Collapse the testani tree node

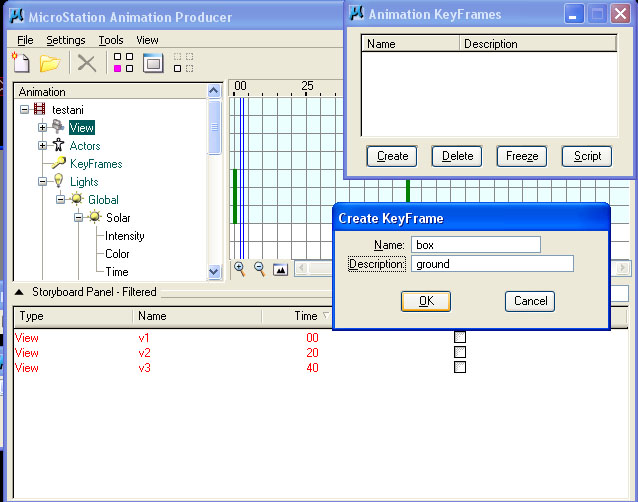point(24,109)
